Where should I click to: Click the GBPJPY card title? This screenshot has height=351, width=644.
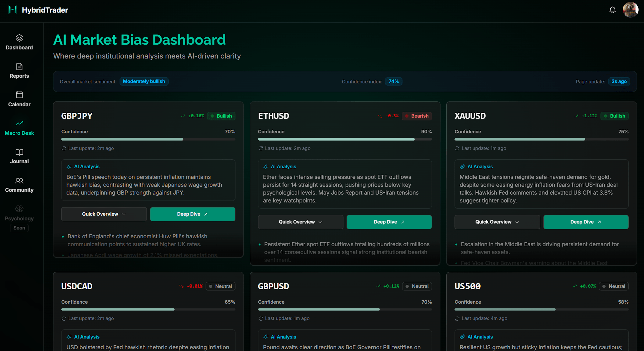pos(77,116)
